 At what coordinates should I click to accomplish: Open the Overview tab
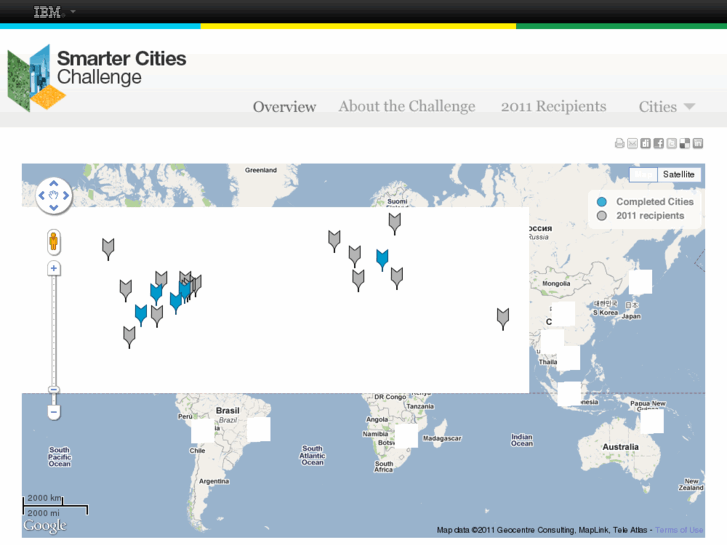click(284, 107)
